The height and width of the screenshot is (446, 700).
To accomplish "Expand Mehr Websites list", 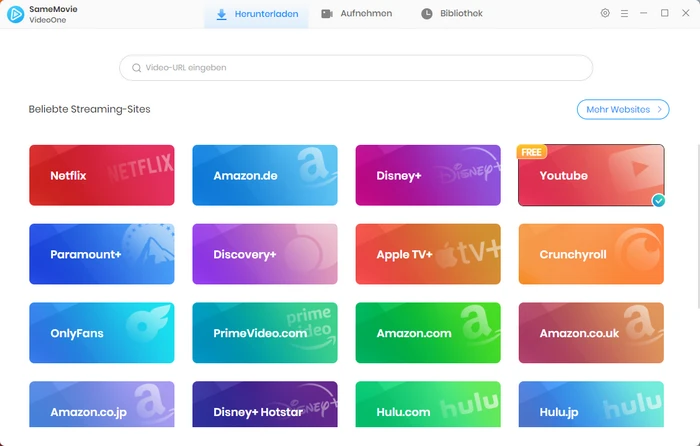I will click(622, 109).
